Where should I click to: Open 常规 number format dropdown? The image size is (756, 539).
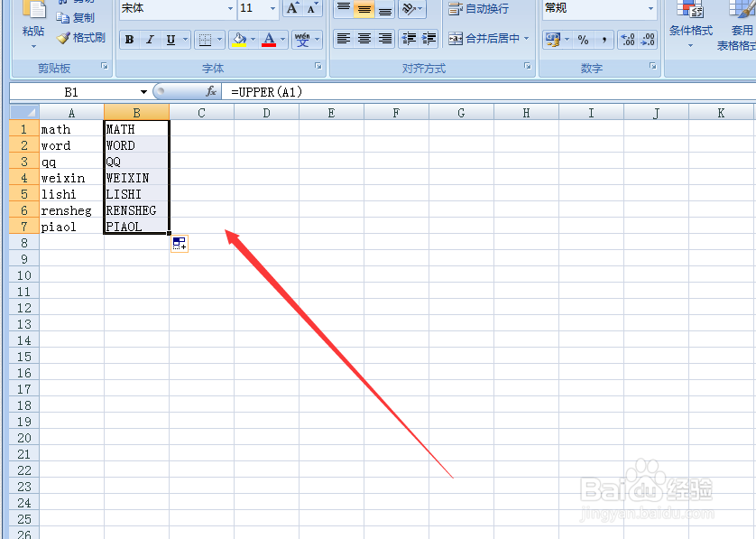tap(650, 8)
